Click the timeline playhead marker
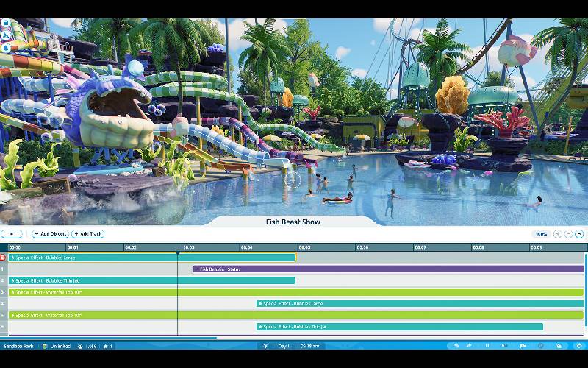Viewport: 588px width, 368px height. (177, 252)
